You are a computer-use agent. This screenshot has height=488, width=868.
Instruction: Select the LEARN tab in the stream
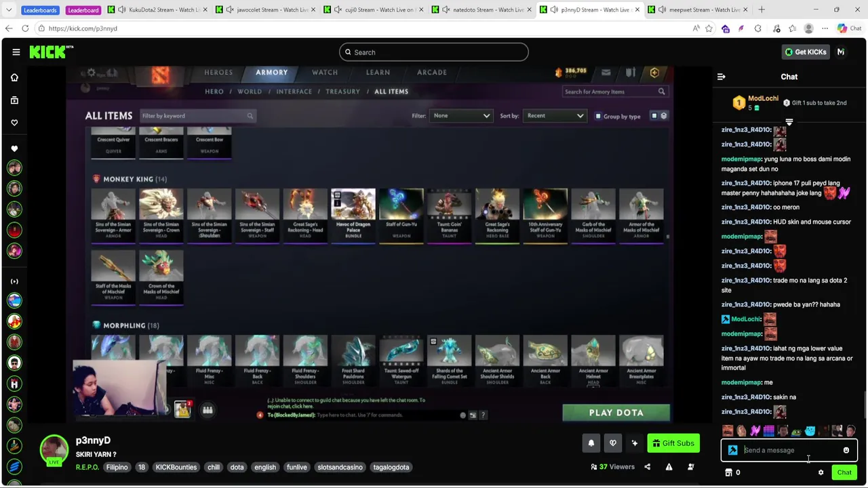(378, 73)
